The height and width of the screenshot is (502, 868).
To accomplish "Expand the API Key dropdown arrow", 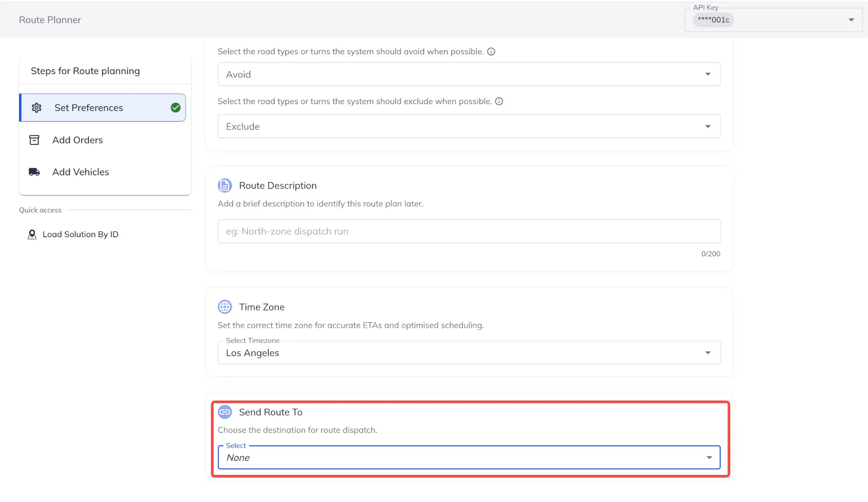I will coord(851,20).
